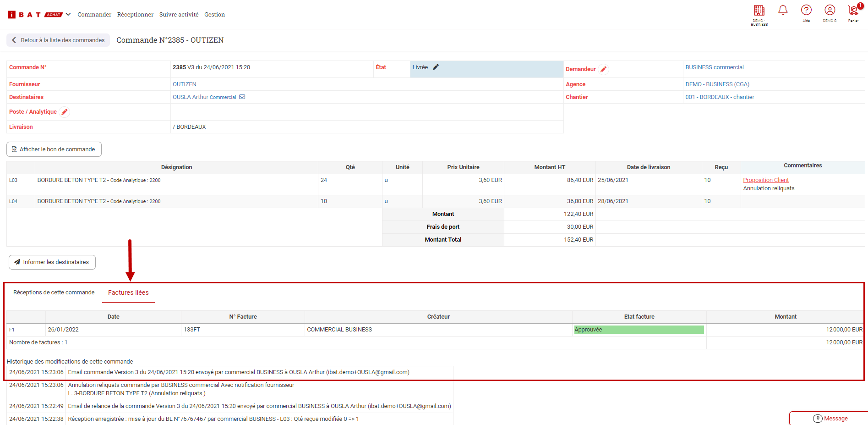Select the Factures liées tab

(x=128, y=293)
